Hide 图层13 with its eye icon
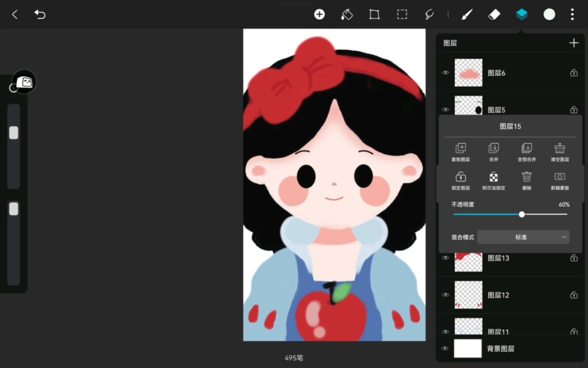 click(x=445, y=258)
